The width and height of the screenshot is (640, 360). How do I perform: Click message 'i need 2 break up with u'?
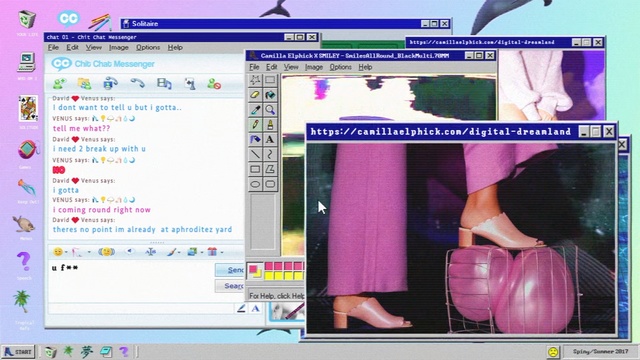click(x=99, y=149)
